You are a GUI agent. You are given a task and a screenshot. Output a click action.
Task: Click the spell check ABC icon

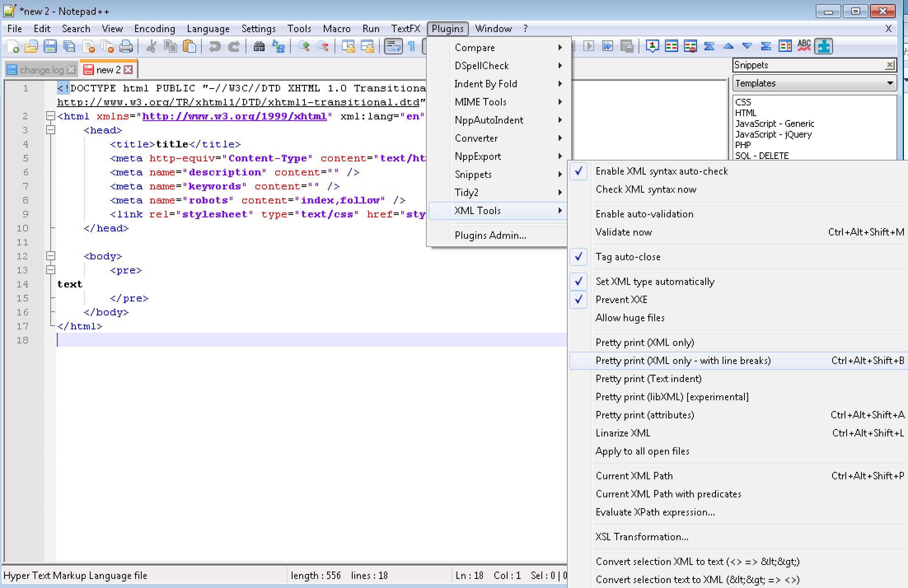(804, 46)
